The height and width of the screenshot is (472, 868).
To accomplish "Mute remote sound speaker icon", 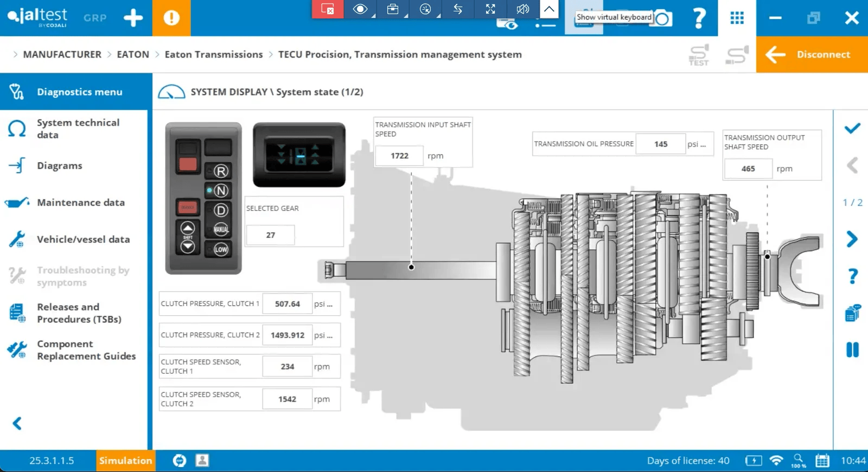I will click(x=523, y=9).
